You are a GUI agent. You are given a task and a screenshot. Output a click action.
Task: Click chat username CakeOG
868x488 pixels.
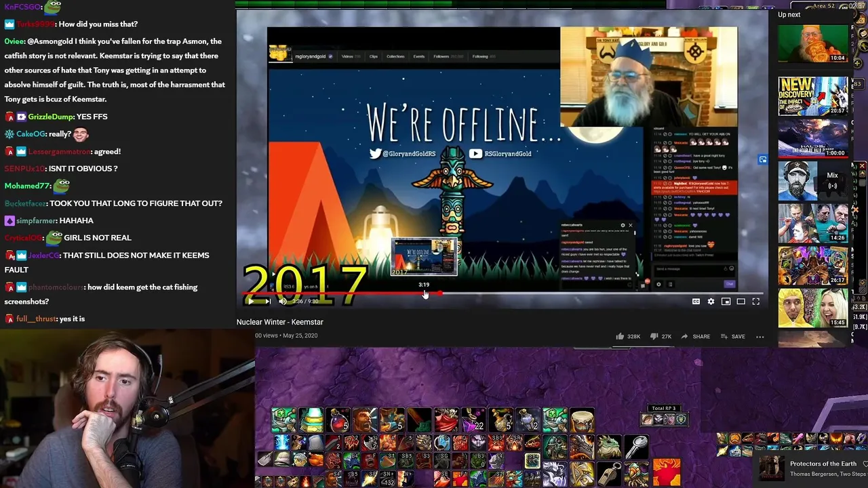[x=31, y=134]
